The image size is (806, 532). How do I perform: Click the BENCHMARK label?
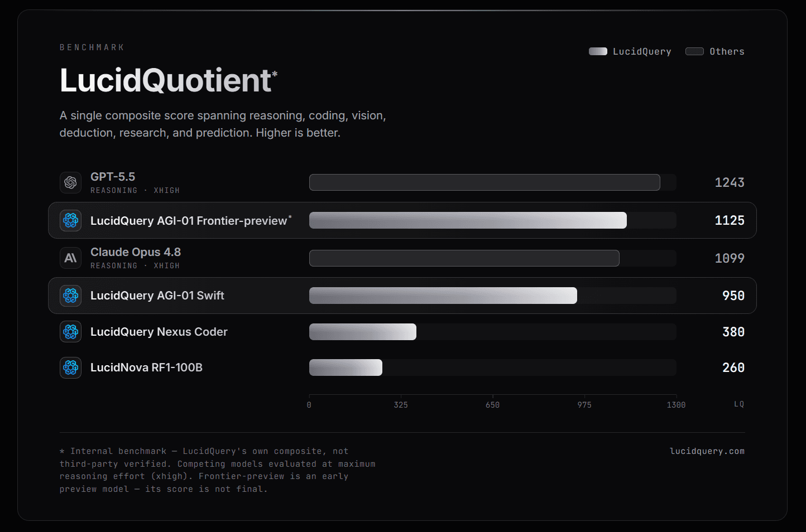point(92,47)
